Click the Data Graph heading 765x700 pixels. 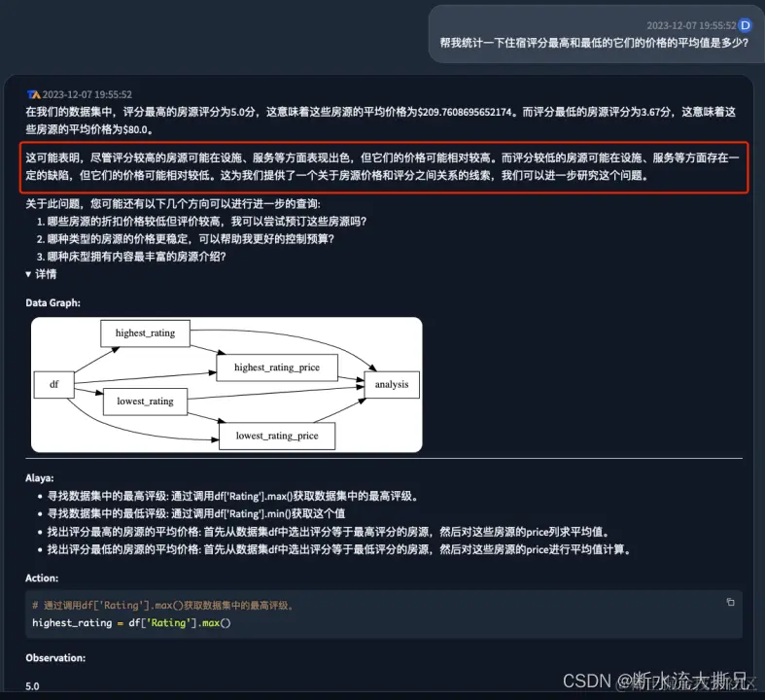point(53,303)
